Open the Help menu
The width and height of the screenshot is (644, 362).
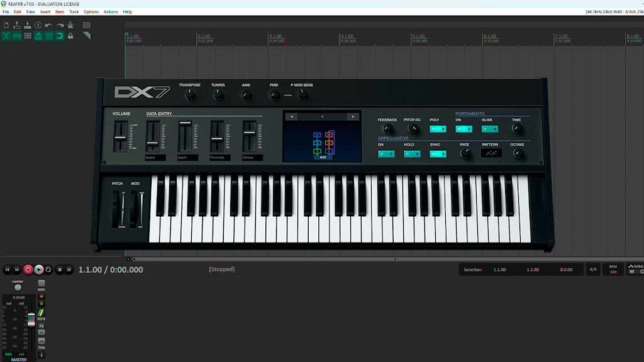tap(127, 12)
